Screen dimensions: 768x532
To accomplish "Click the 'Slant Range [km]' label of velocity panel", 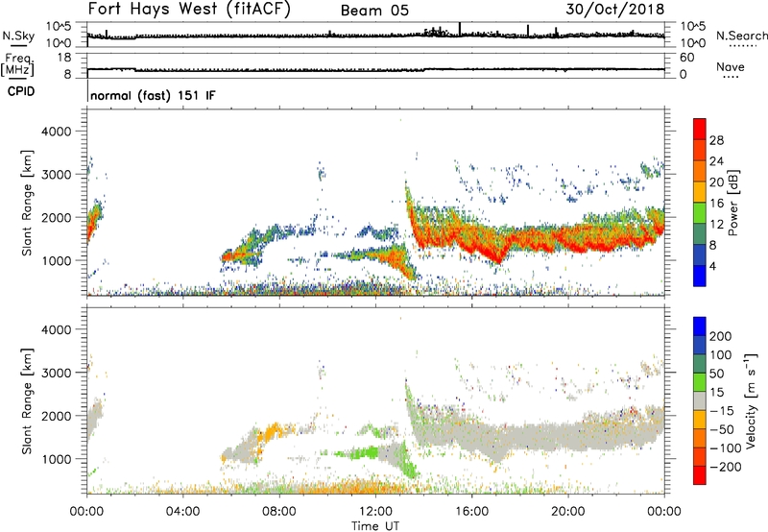I will click(x=27, y=401).
